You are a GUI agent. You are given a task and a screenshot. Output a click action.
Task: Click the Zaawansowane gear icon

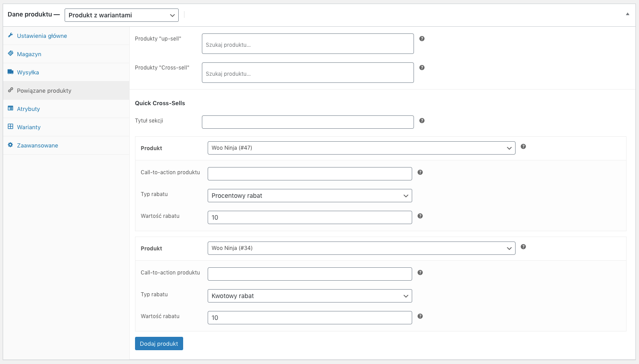11,145
